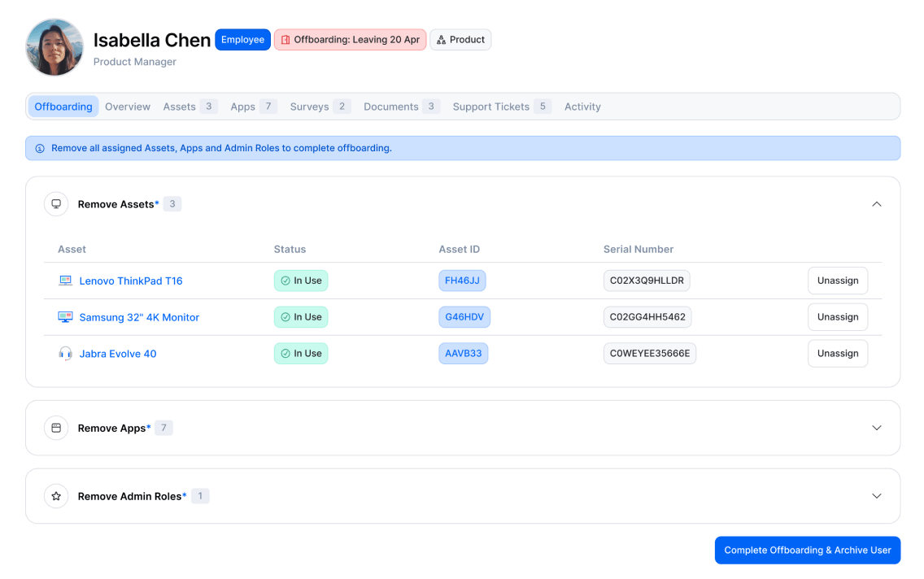Image resolution: width=924 pixels, height=579 pixels.
Task: Click the Asset ID badge FH46JJ
Action: (464, 280)
